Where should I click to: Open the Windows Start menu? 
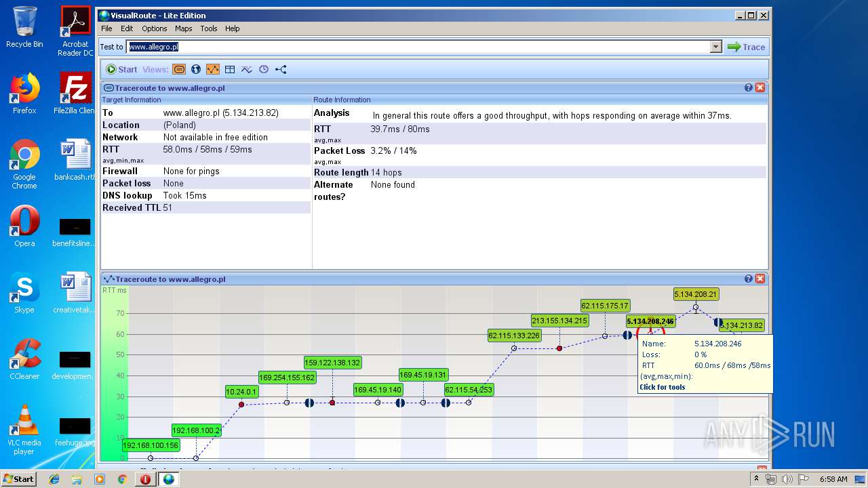19,479
